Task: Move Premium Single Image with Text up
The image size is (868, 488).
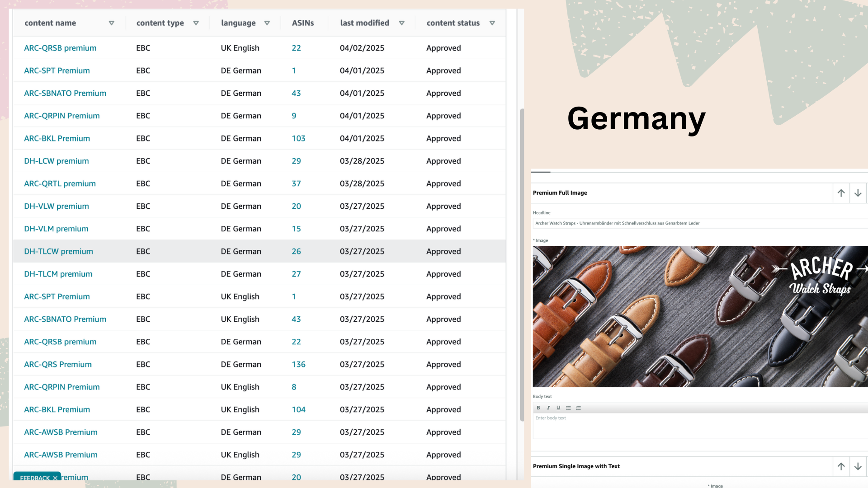Action: pos(841,466)
